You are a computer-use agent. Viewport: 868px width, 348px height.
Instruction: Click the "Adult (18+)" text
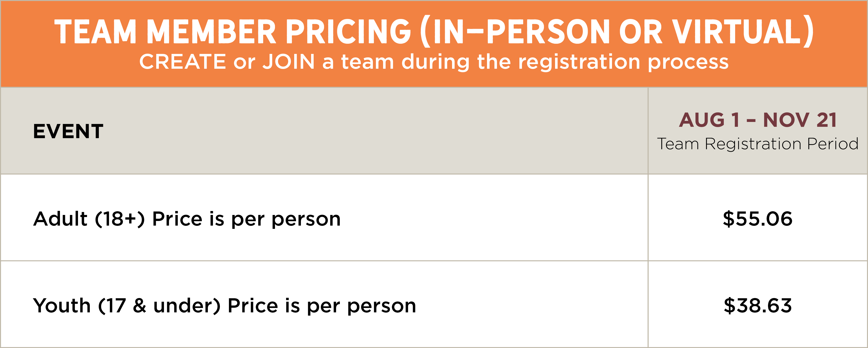click(89, 219)
